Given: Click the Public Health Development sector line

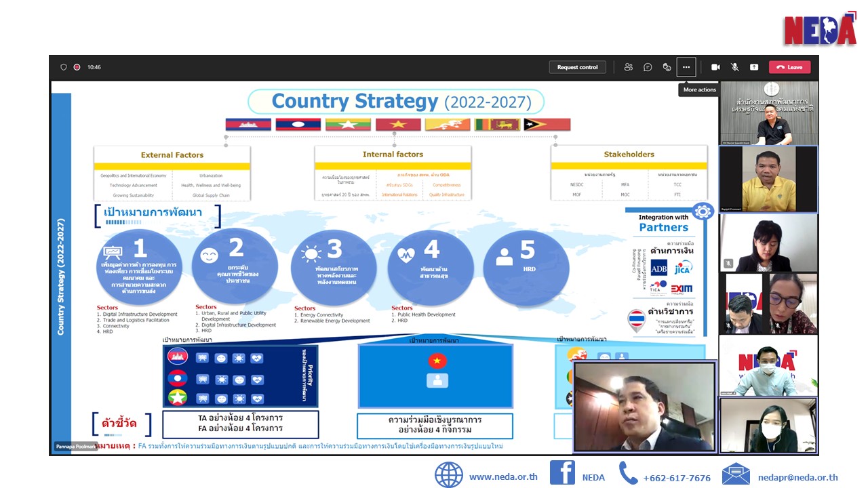Looking at the screenshot, I should click(422, 315).
